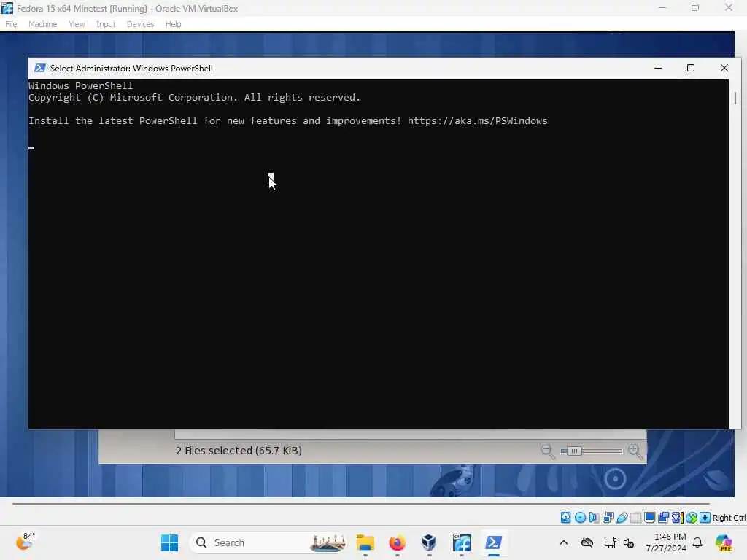The height and width of the screenshot is (560, 747).
Task: Click '2 Files selected (65.7 KiB)' status text
Action: (239, 451)
